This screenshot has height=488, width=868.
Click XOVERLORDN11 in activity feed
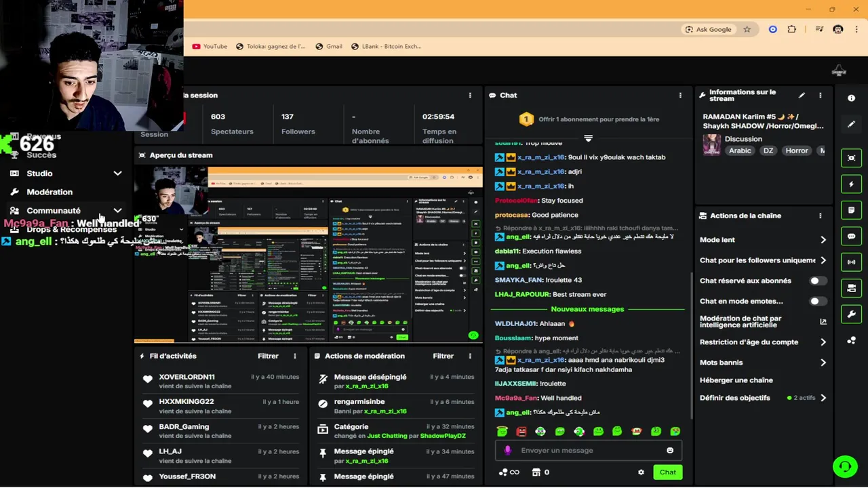click(186, 377)
